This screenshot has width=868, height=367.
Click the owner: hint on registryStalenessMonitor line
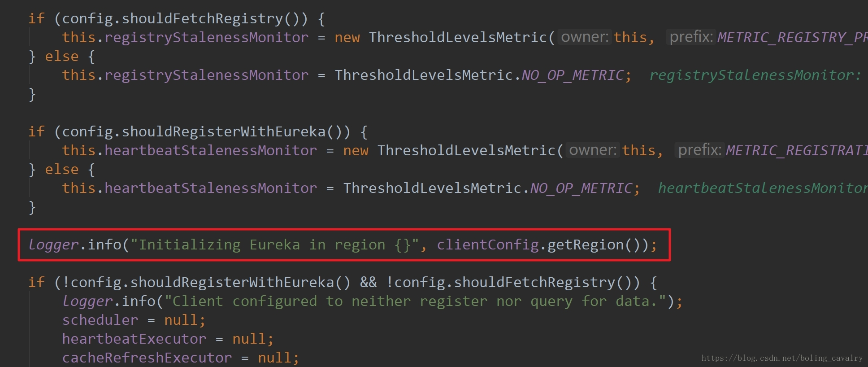585,37
